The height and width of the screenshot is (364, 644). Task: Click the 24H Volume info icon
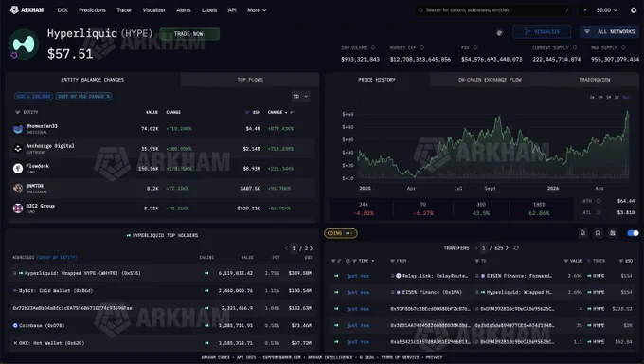[x=373, y=47]
